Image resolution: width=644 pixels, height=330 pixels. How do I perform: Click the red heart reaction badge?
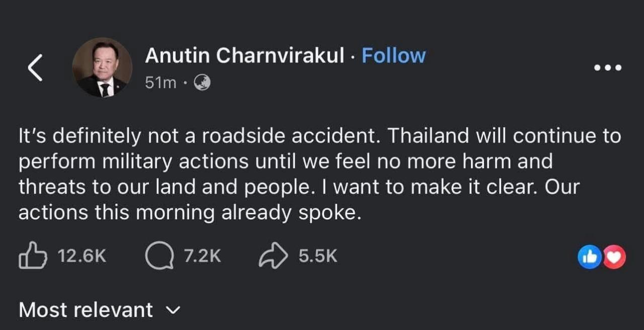[614, 257]
